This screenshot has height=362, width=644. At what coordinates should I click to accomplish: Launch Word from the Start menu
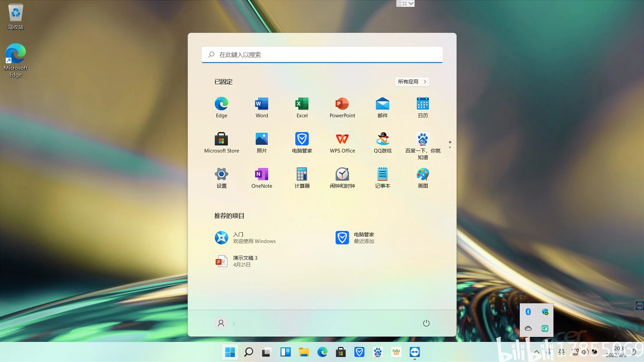pos(262,107)
